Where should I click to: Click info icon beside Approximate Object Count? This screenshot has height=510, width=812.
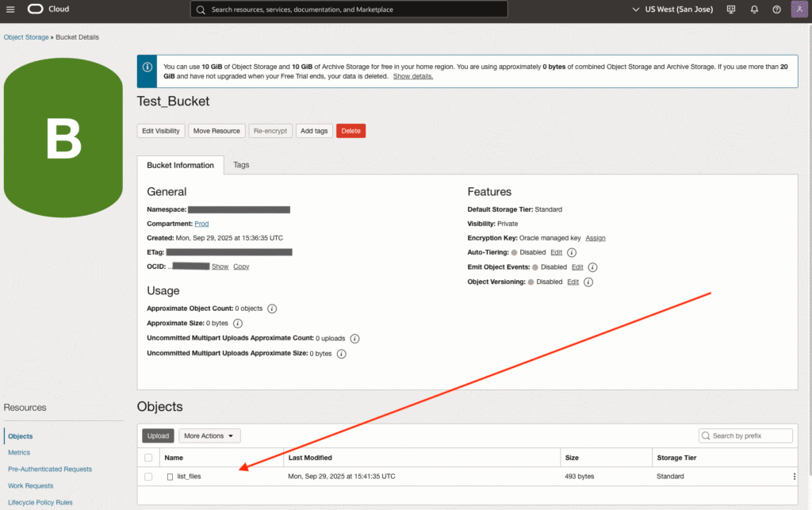272,309
